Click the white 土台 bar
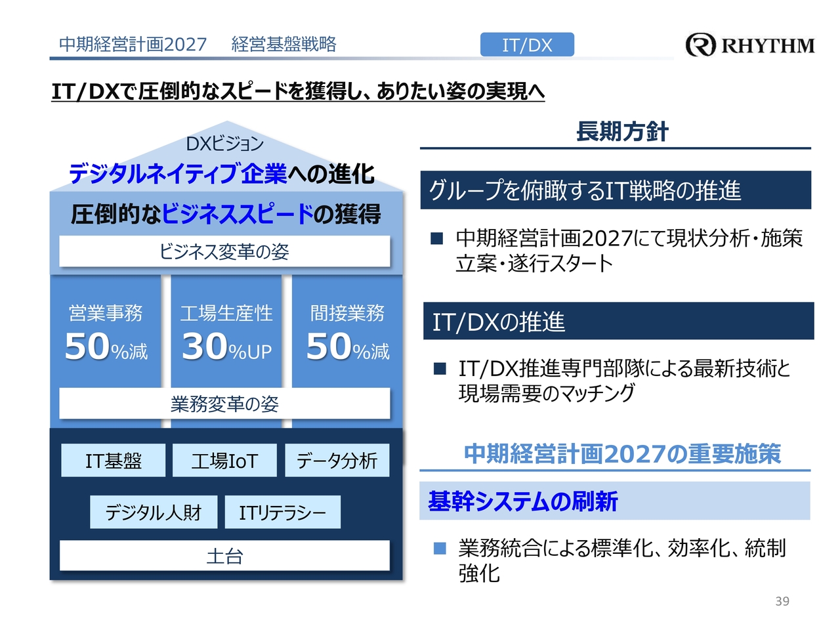 (224, 556)
